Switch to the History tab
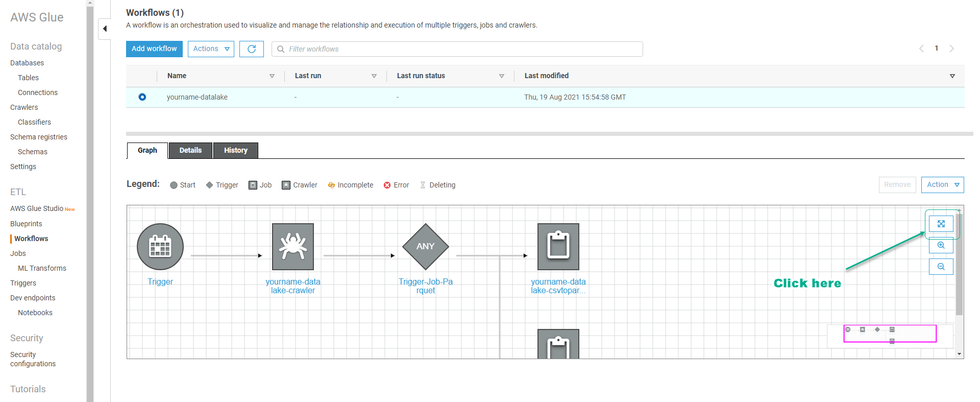980x402 pixels. click(236, 151)
